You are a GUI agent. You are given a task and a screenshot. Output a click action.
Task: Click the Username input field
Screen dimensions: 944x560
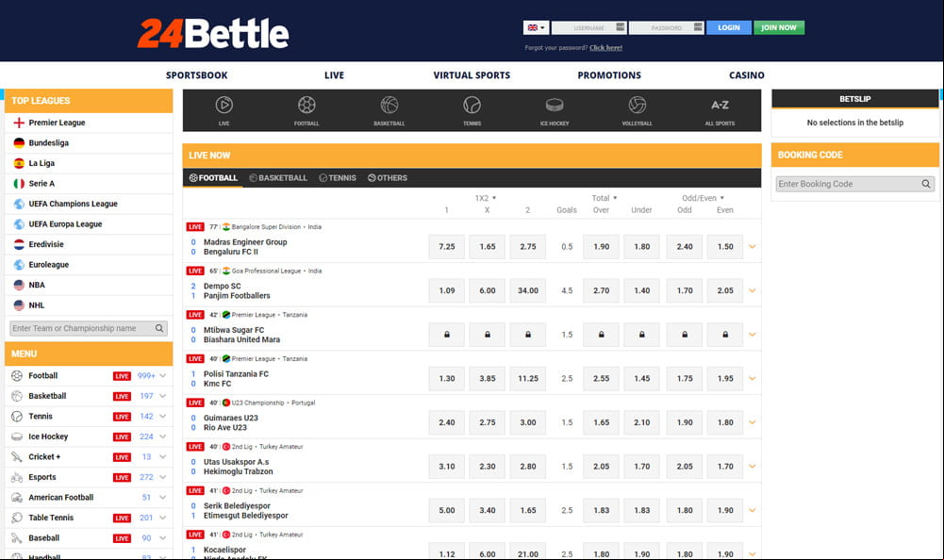[x=588, y=27]
